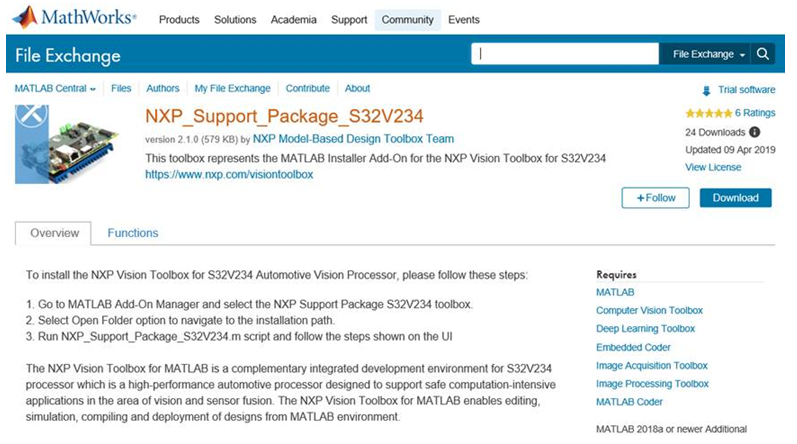
Task: Switch to the Overview tab
Action: click(54, 233)
